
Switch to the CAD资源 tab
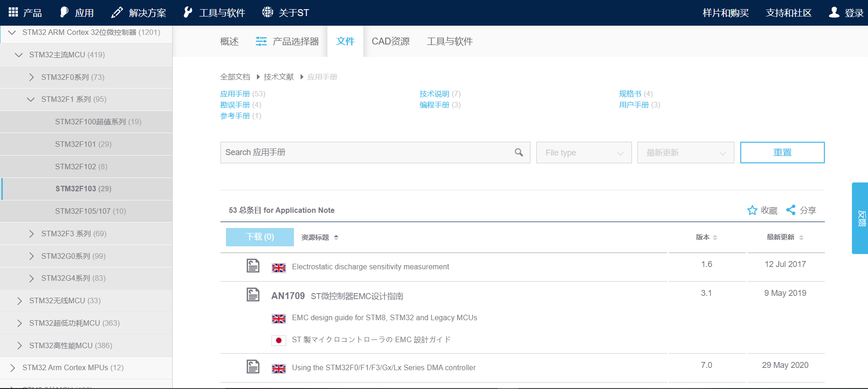[390, 41]
